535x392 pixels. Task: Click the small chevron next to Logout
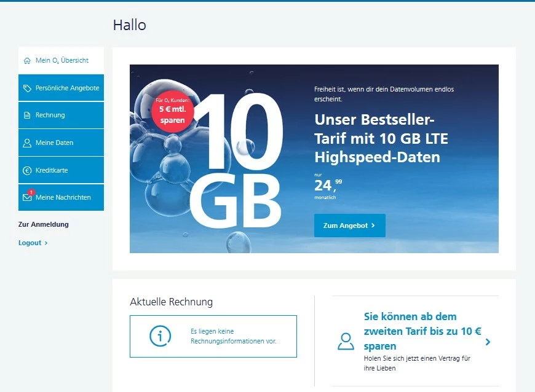(46, 243)
